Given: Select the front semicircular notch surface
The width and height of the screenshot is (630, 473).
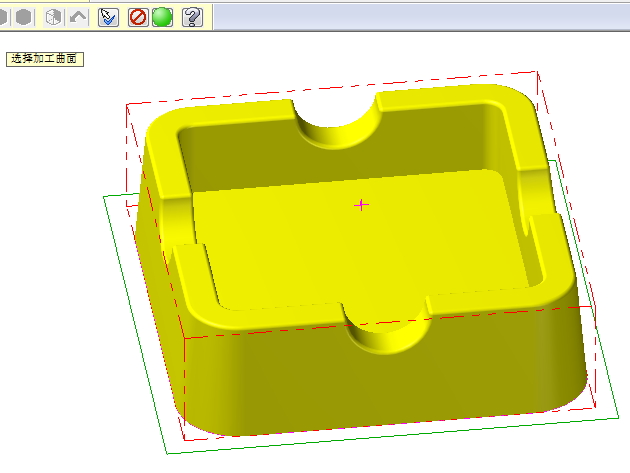Looking at the screenshot, I should (386, 336).
